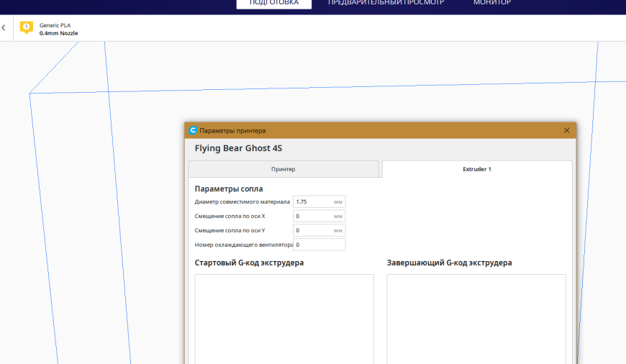Open the Generic PLA 0.4mm Nozzle selector

point(58,29)
